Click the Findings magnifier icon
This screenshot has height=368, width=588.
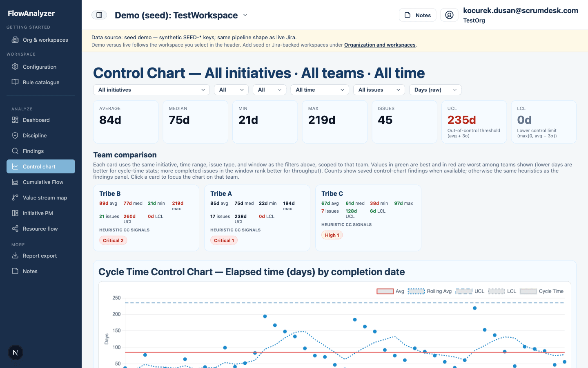click(x=15, y=151)
